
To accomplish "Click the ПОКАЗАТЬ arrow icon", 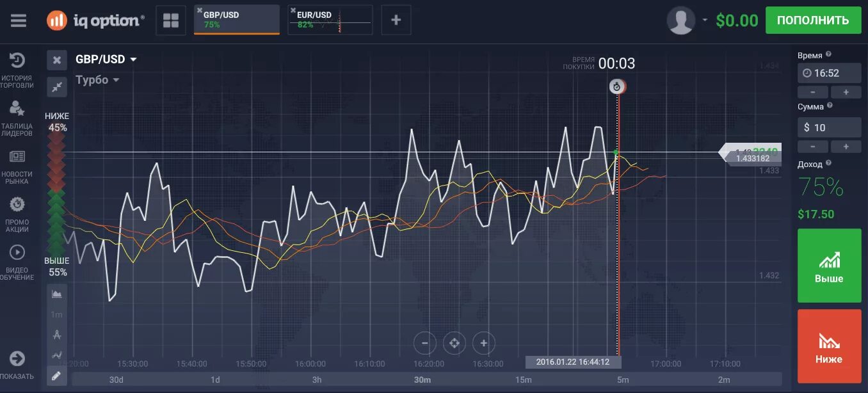I will (17, 358).
